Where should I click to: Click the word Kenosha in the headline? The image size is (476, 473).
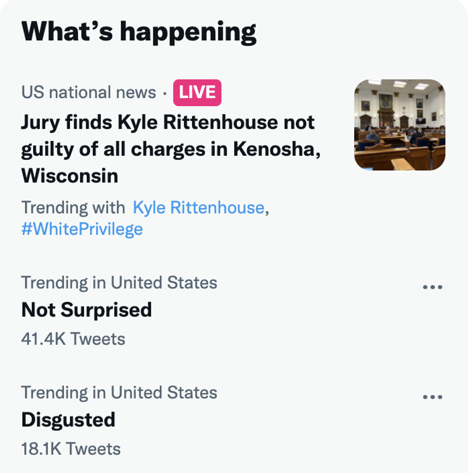[x=276, y=149]
